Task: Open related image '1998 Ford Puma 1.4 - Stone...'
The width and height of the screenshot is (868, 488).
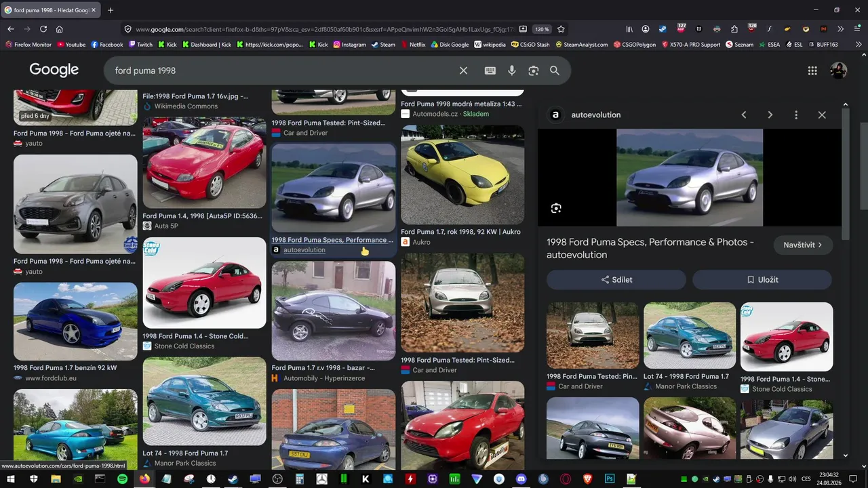Action: (787, 337)
